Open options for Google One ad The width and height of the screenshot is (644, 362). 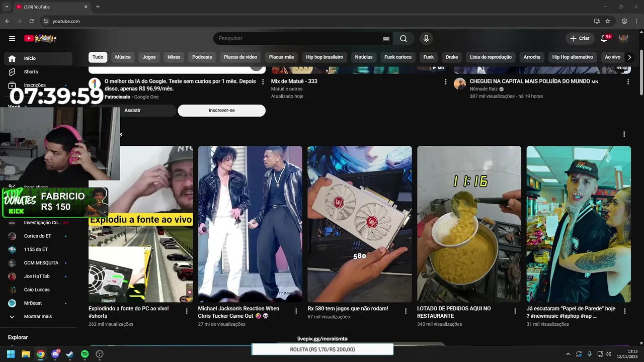pos(263,82)
